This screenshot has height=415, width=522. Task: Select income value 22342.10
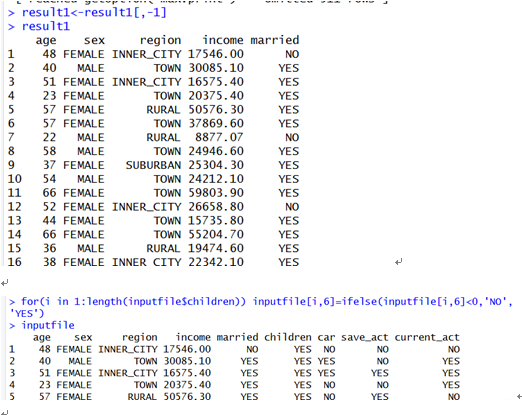(x=216, y=262)
